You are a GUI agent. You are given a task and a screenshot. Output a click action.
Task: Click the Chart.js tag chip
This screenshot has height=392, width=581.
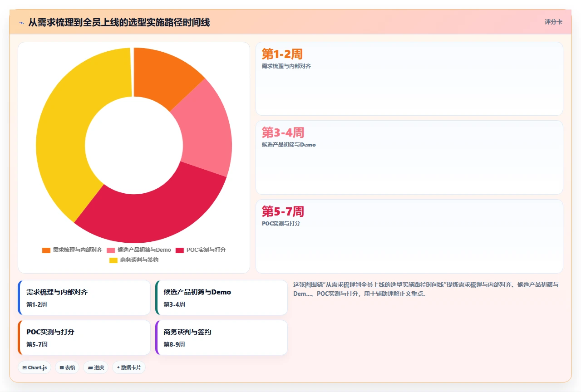click(34, 367)
